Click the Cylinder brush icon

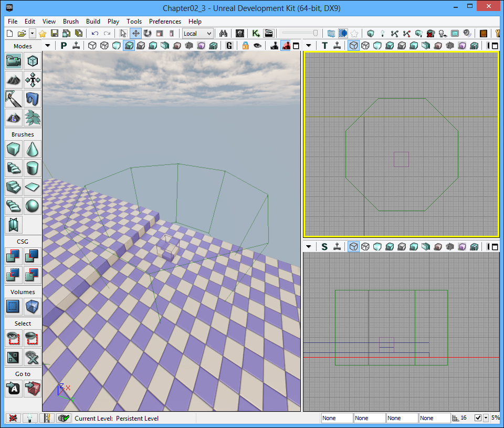pos(33,169)
